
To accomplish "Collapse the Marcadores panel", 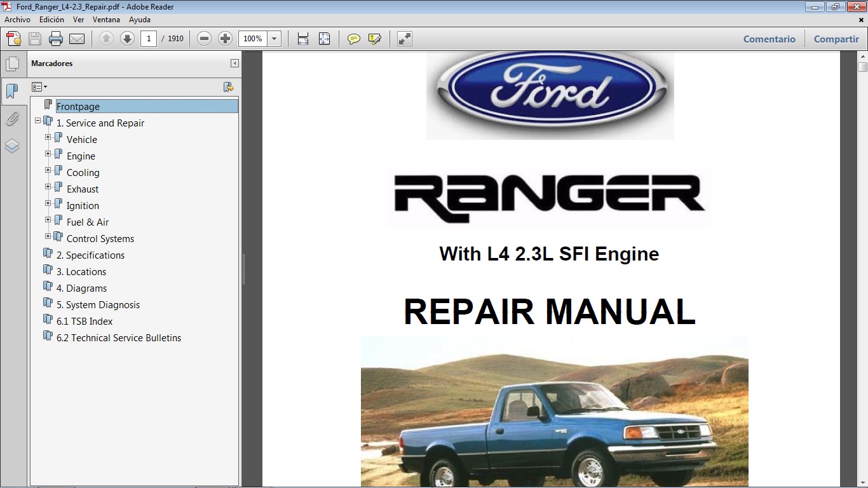I will (234, 64).
